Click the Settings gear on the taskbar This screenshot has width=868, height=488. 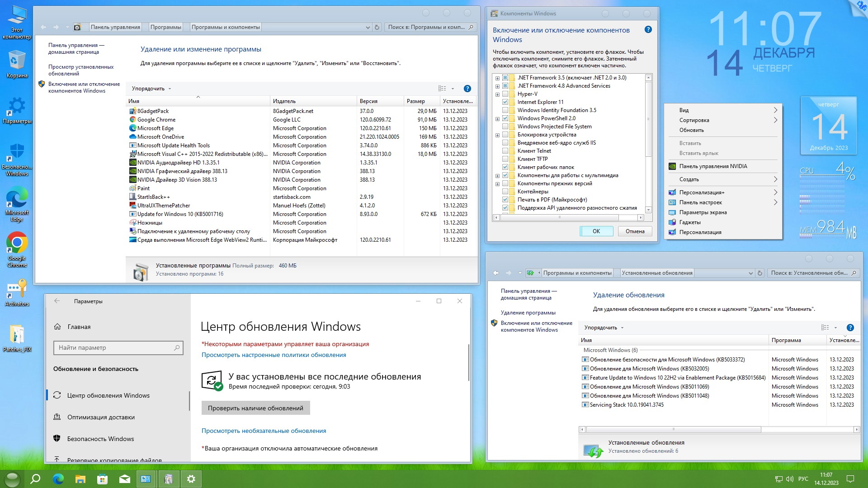(x=191, y=479)
